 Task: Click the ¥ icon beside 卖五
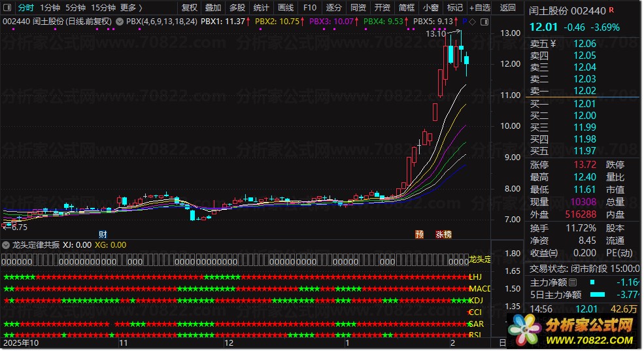(553, 44)
